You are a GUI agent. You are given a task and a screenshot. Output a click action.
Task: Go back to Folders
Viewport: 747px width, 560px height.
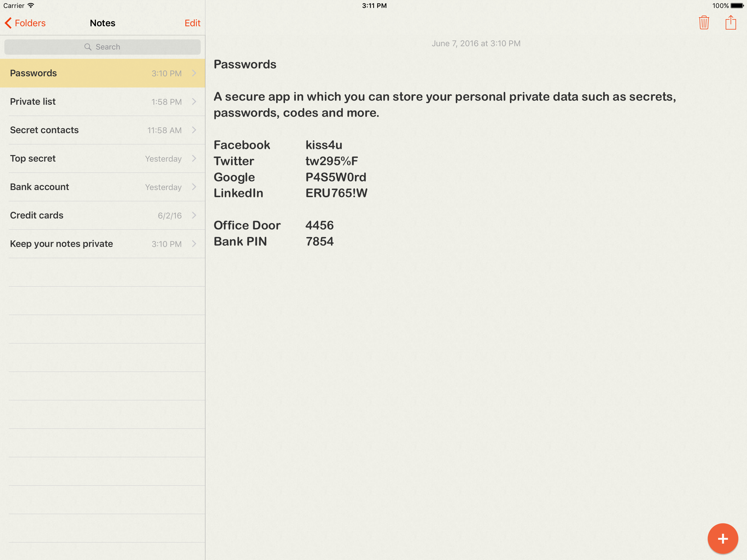(x=30, y=23)
